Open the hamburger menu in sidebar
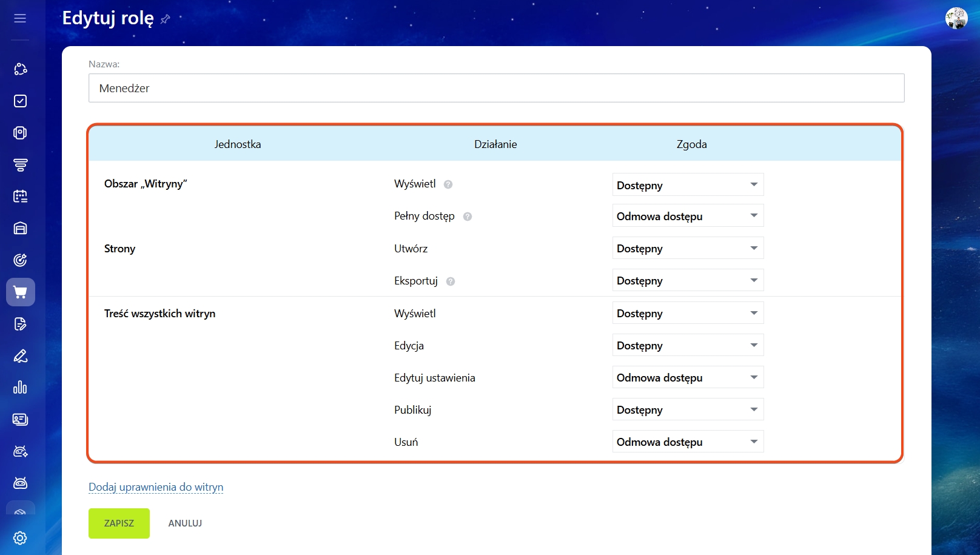Image resolution: width=980 pixels, height=555 pixels. 20,18
